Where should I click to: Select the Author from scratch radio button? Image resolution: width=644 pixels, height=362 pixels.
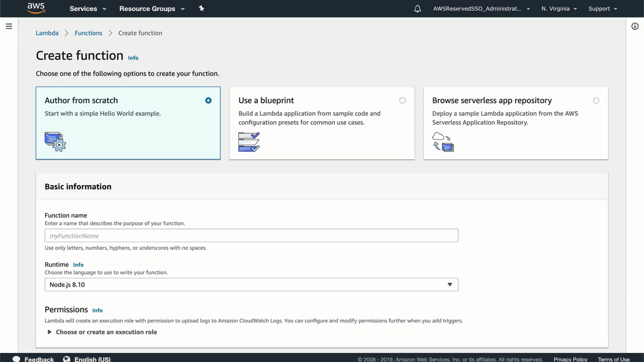point(208,101)
